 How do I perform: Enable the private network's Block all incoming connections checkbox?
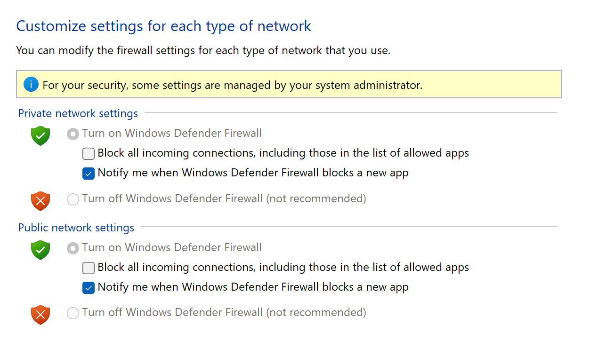click(89, 154)
